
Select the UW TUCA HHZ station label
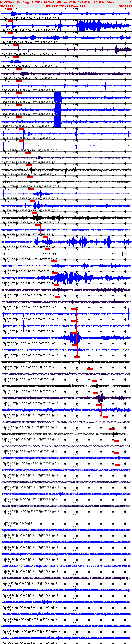point(31,390)
